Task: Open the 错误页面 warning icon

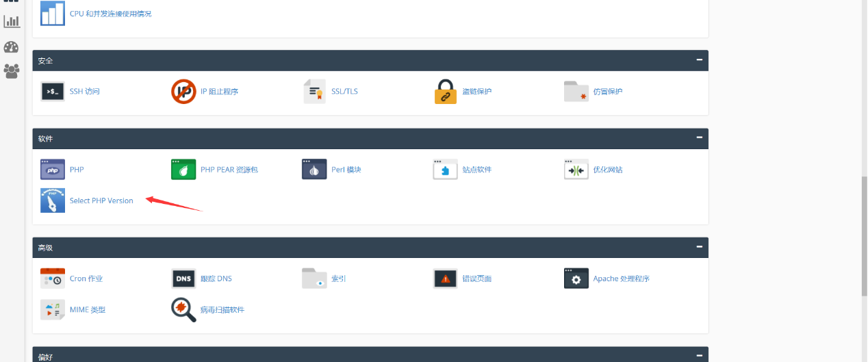Action: coord(446,279)
